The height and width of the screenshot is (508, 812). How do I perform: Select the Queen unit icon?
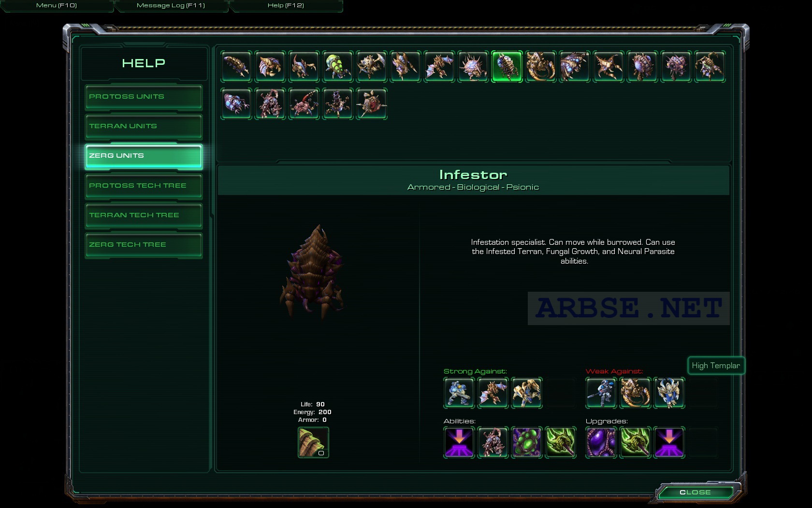(710, 66)
